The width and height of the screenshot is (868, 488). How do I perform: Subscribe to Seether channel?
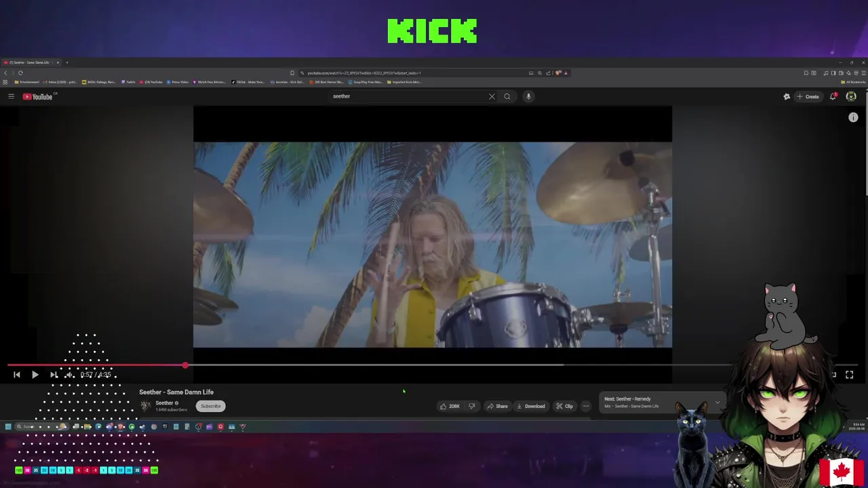click(210, 406)
